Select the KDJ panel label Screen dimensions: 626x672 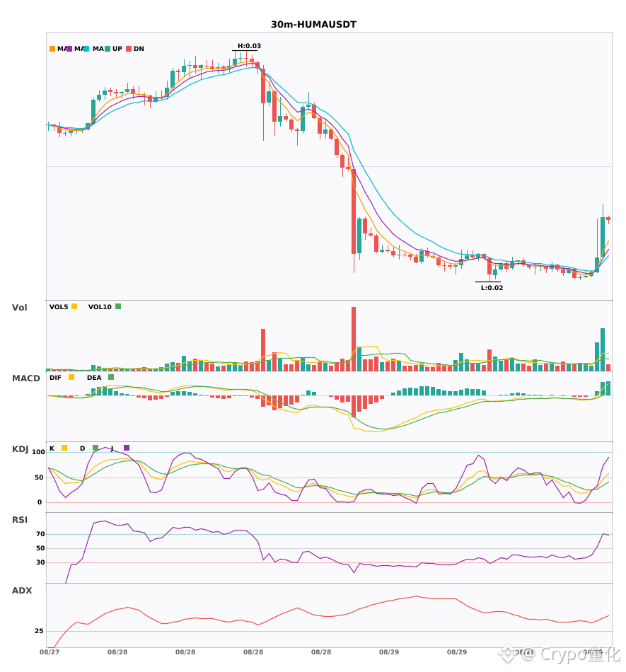coord(20,448)
